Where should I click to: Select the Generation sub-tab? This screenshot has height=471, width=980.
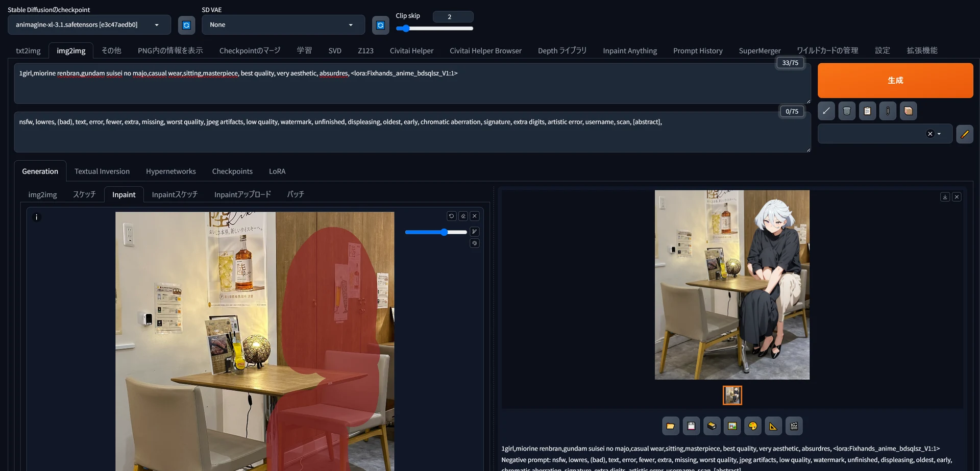coord(40,171)
